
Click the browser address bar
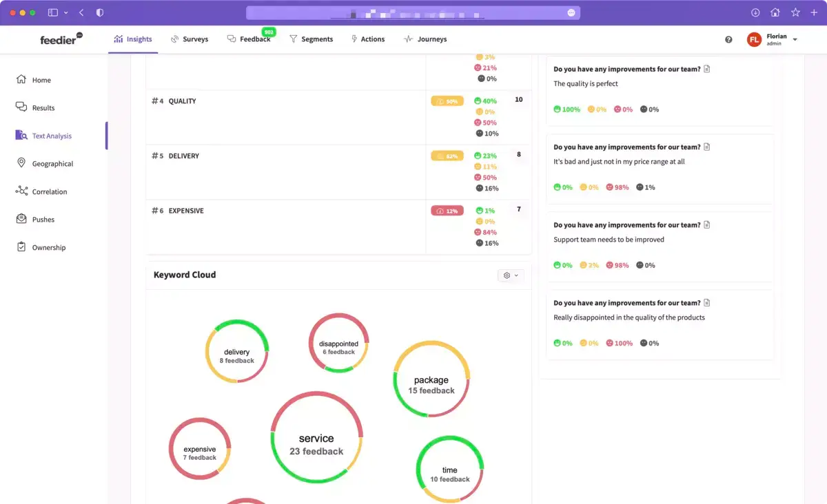click(x=413, y=12)
